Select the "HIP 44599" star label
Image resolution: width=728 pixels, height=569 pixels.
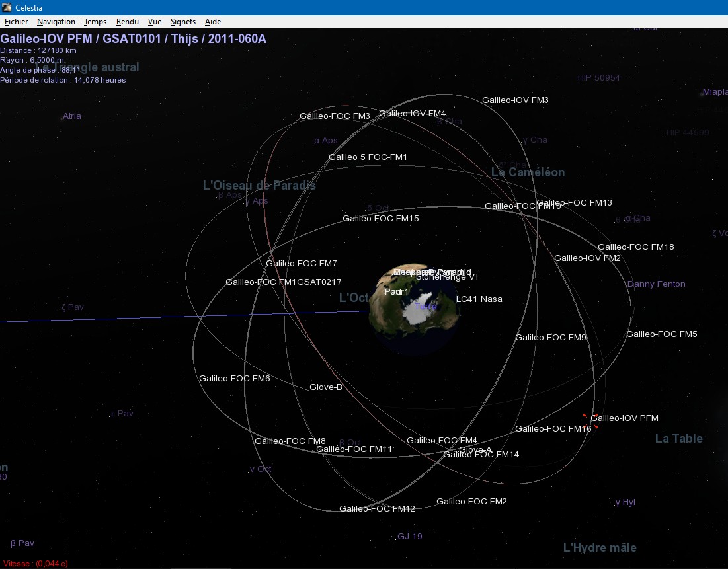point(688,133)
